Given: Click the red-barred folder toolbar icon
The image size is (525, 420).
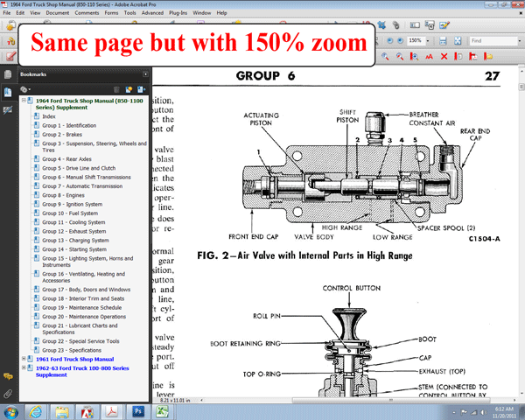Looking at the screenshot, I should point(488,57).
